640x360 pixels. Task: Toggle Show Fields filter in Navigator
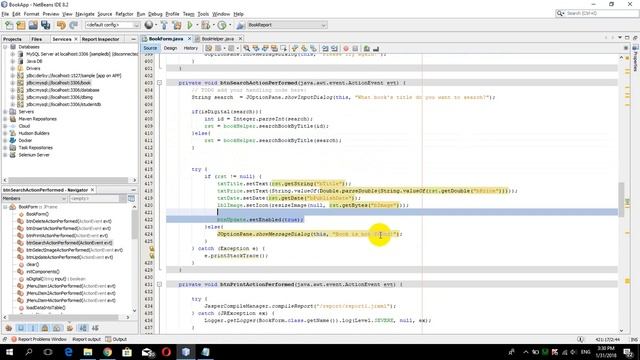(x=21, y=328)
